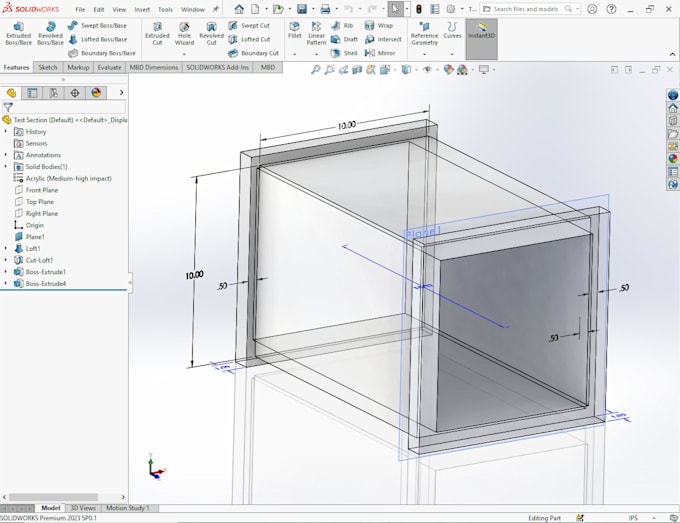Open the ConfigurationManager tab
The height and width of the screenshot is (523, 680).
(x=54, y=93)
